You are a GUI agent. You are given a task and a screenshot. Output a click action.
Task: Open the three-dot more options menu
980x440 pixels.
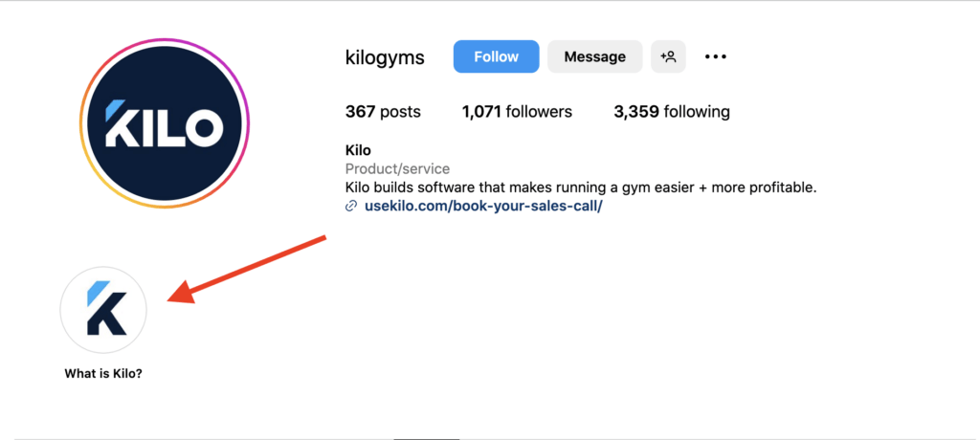(716, 56)
